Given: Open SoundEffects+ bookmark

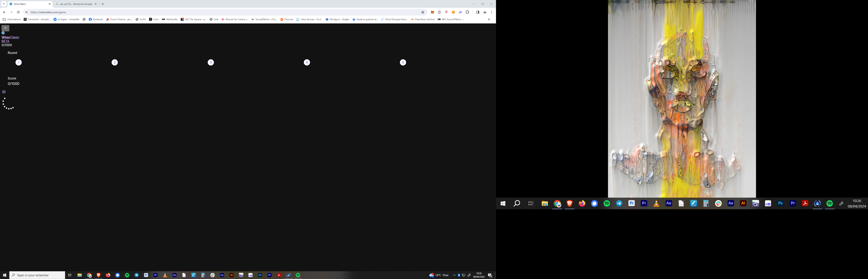Looking at the screenshot, I should 264,19.
